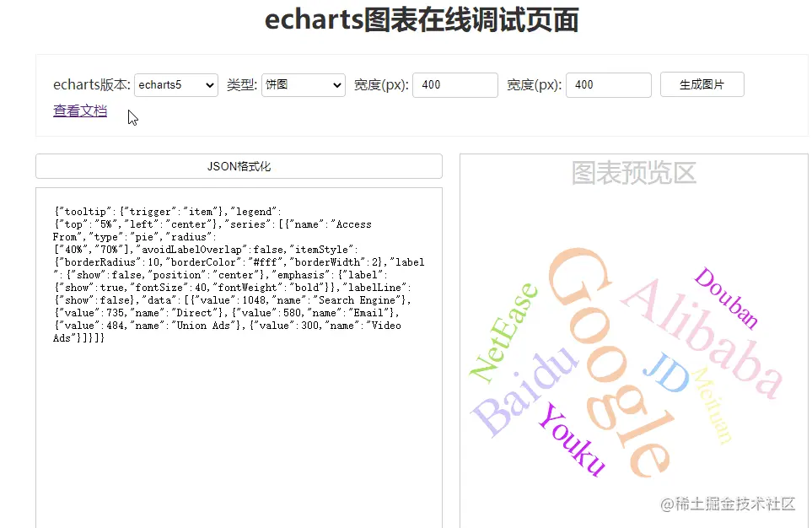Click the 类型 label text

[x=242, y=84]
